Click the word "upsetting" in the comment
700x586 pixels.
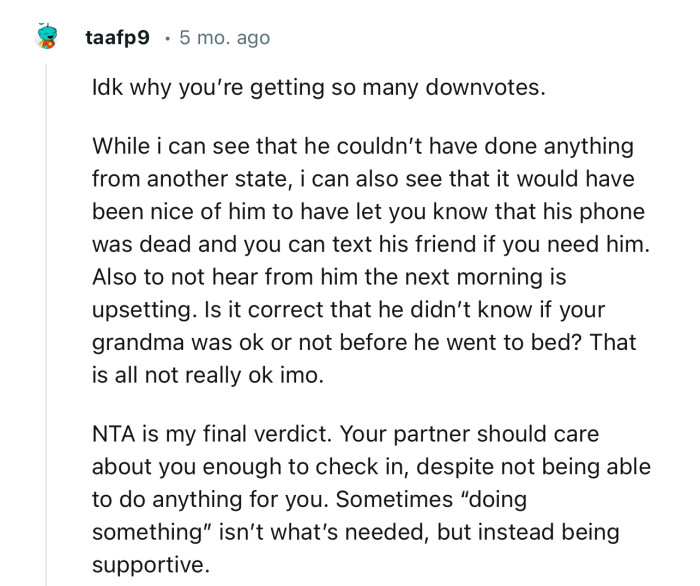click(136, 307)
